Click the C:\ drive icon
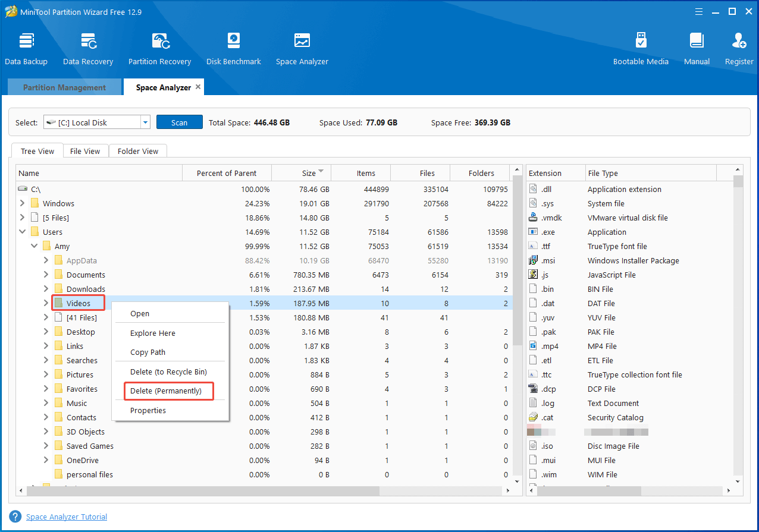Screen dimensions: 759x532 tap(23, 189)
